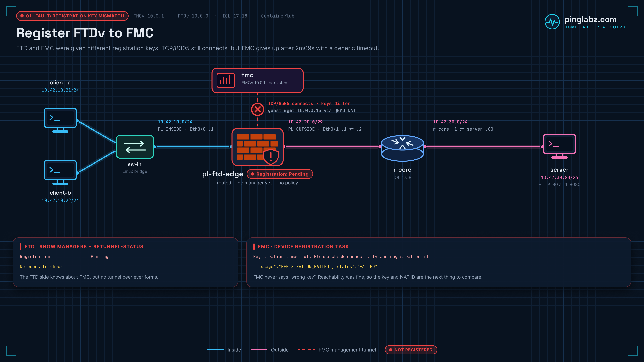Click the No peers to check line

pos(41,266)
